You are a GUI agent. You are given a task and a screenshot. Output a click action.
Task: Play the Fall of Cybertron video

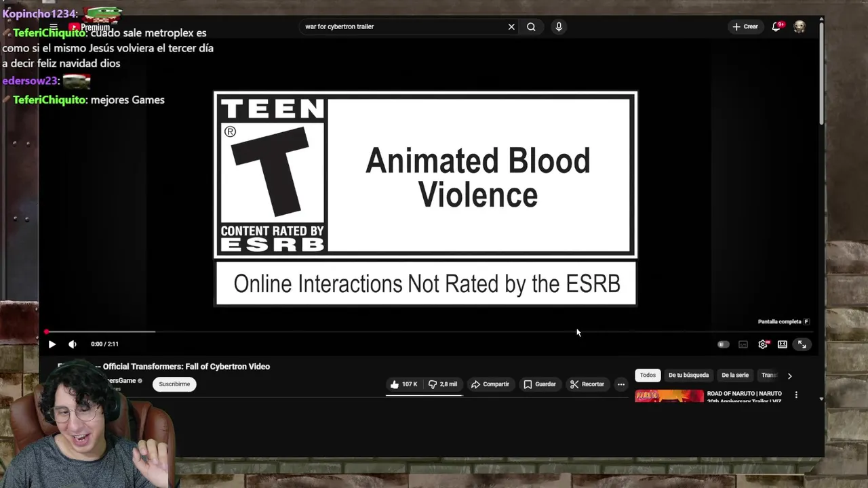(x=52, y=344)
